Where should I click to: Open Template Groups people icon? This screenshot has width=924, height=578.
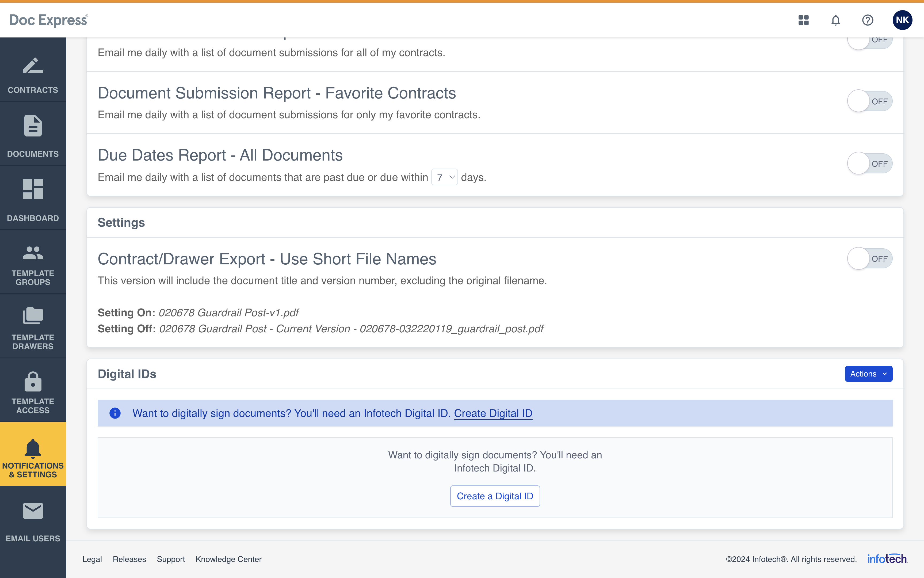pyautogui.click(x=33, y=253)
